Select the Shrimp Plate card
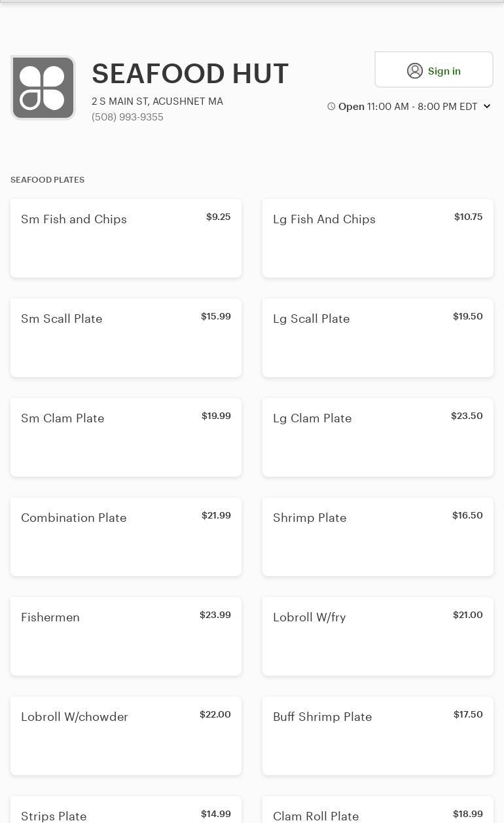Viewport: 504px width, 823px height. tap(378, 537)
